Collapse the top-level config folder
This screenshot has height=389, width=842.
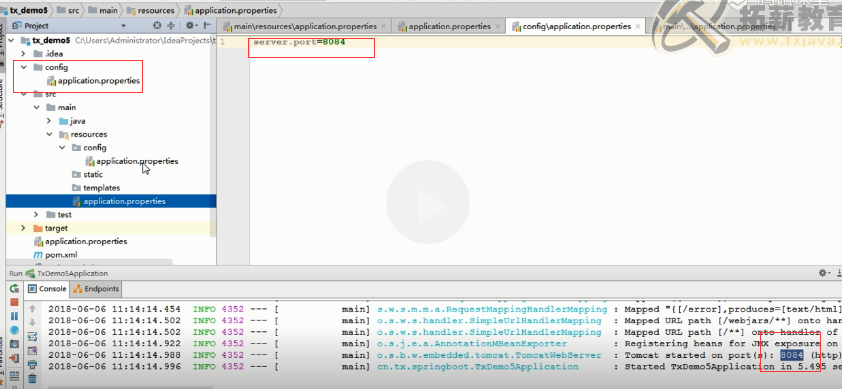tap(23, 67)
